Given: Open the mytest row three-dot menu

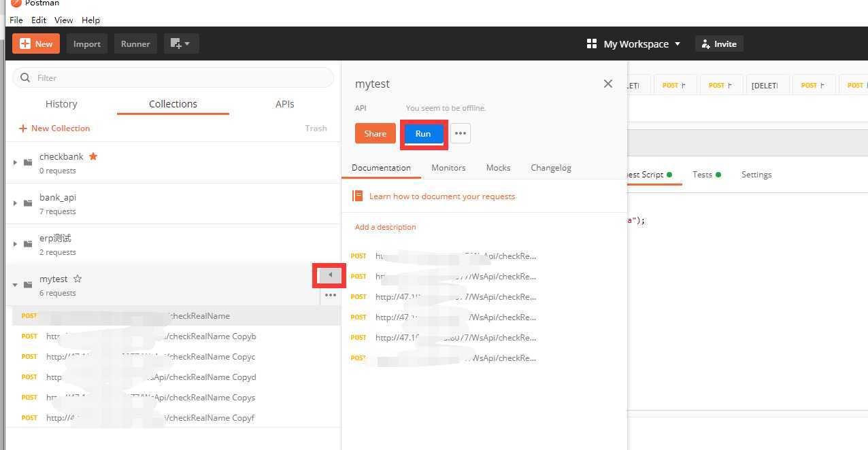Looking at the screenshot, I should coord(331,295).
